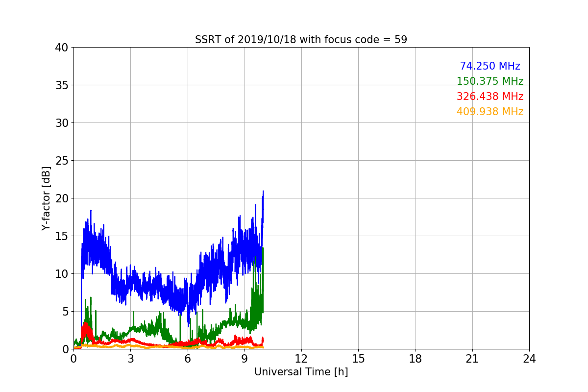Image resolution: width=588 pixels, height=392 pixels.
Task: Click the green spike near 10 h
Action: pyautogui.click(x=263, y=248)
